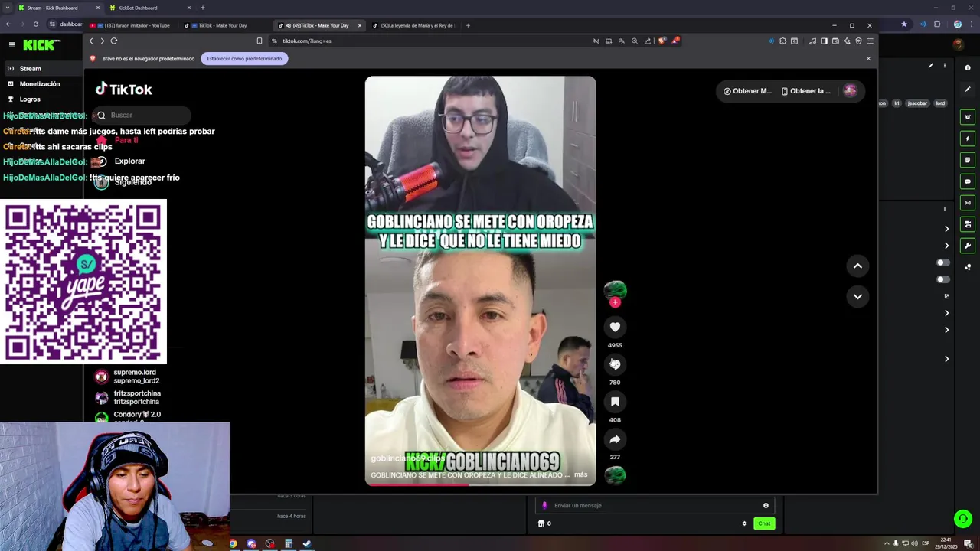
Task: Open Kick dashboard hamburger menu
Action: (x=11, y=45)
